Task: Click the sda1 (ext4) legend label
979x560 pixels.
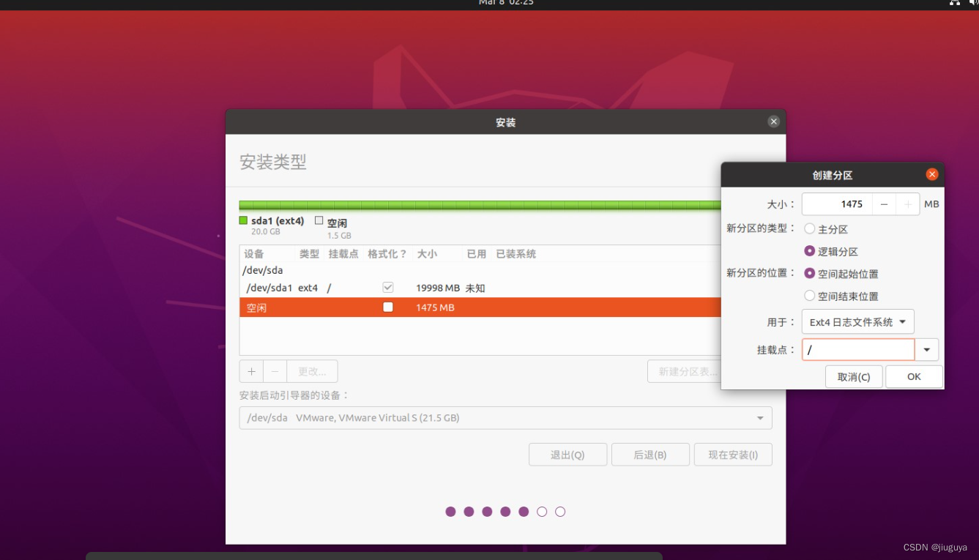Action: point(278,221)
